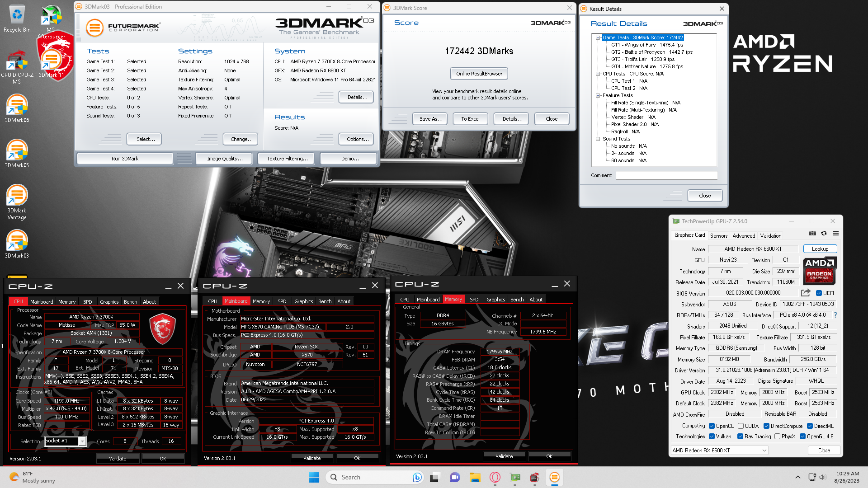Screen dimensions: 868x488
Task: Launch 3DMark05 from the desktop
Action: [17, 154]
